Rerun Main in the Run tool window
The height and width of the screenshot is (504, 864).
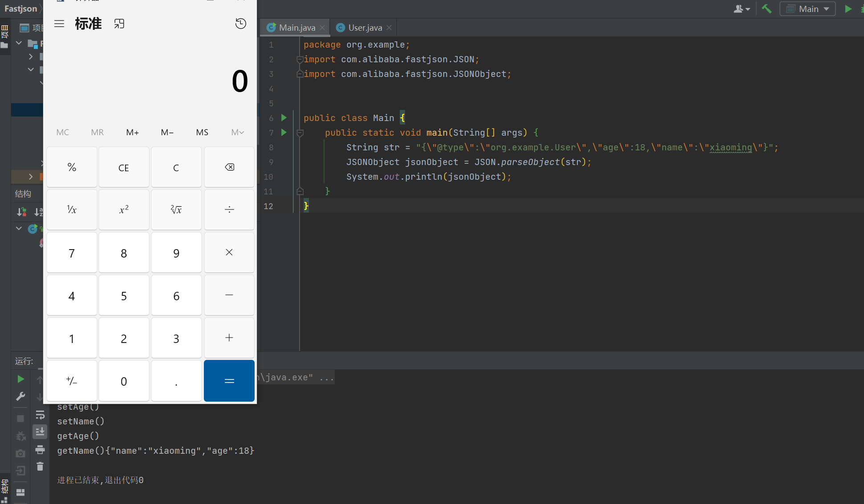click(x=20, y=379)
